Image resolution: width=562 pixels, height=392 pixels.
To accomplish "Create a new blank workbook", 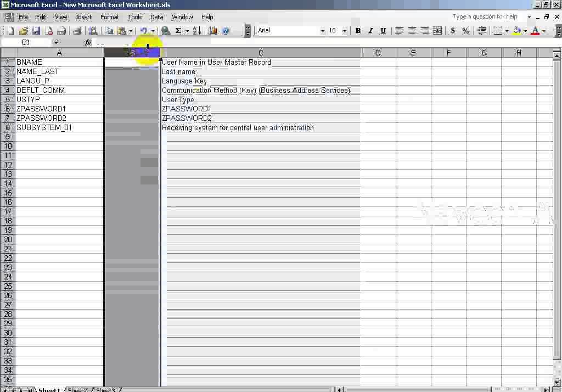I will click(x=10, y=31).
